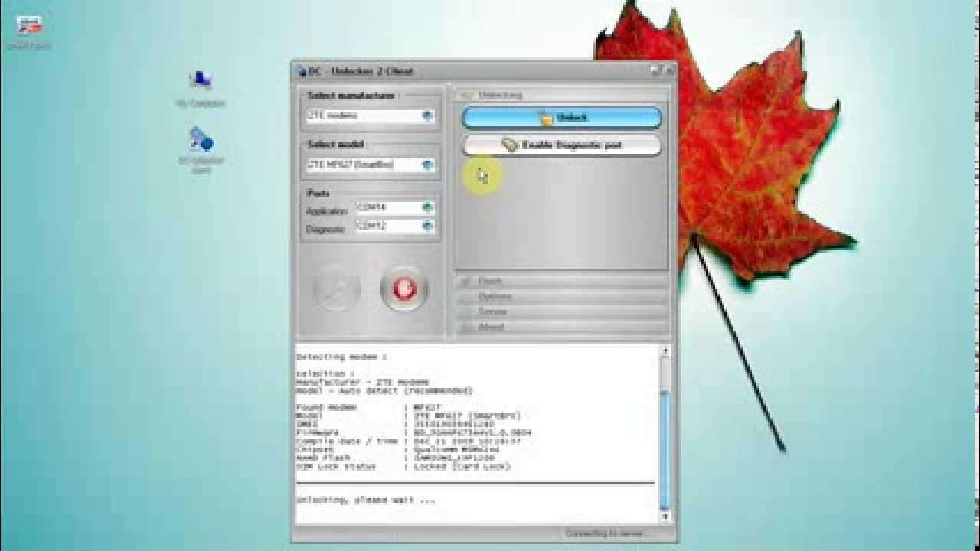Screen dimensions: 980x551
Task: Open the Select manufacturer dropdown
Action: coord(371,116)
